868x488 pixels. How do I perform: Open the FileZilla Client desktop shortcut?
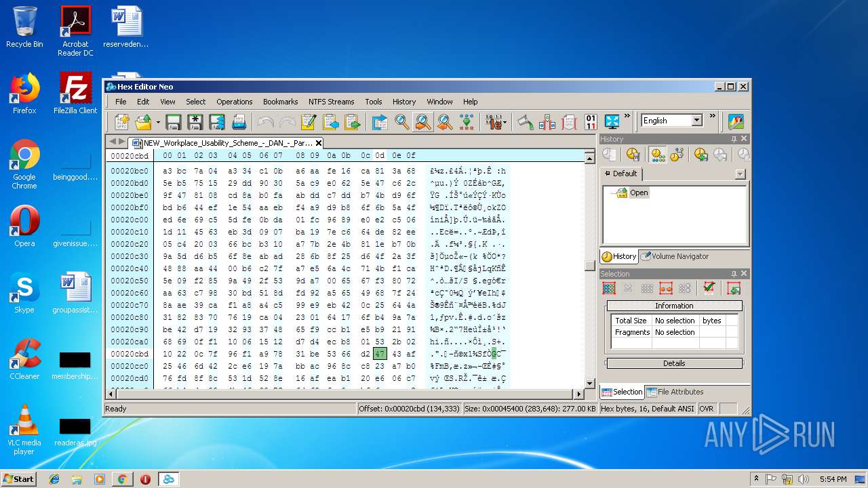pos(75,94)
